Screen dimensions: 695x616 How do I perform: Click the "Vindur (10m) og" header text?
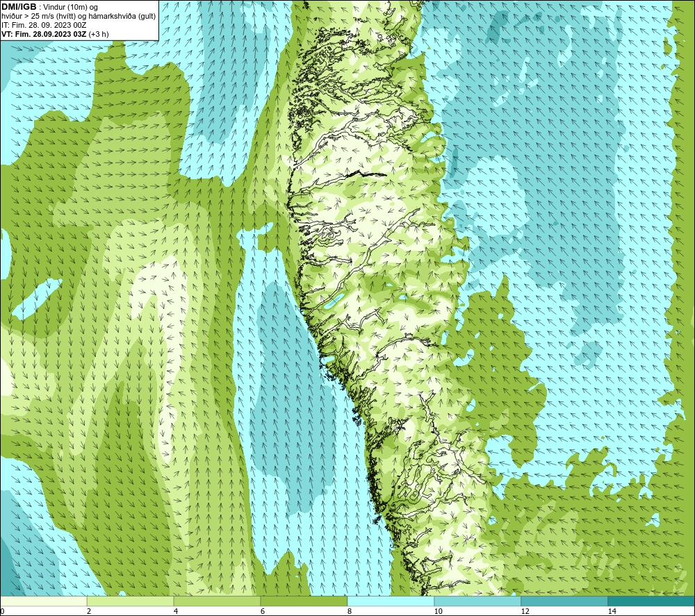click(70, 8)
